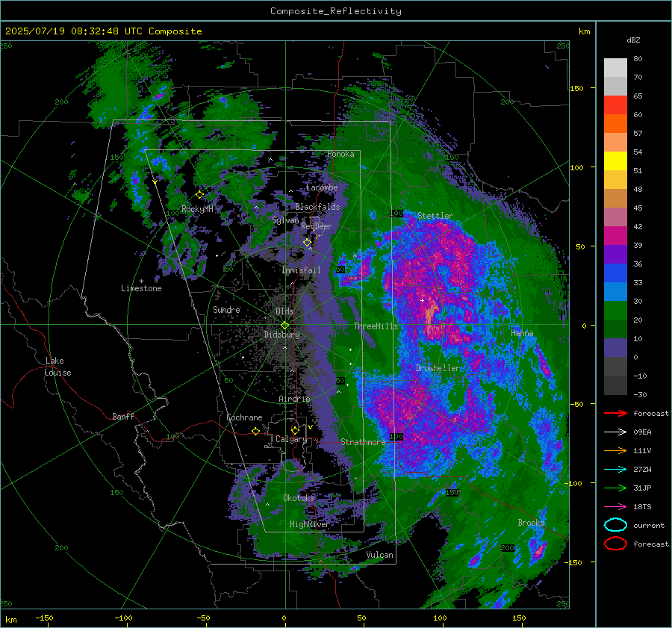
Task: Click the red forecast arrow in legend
Action: point(615,413)
